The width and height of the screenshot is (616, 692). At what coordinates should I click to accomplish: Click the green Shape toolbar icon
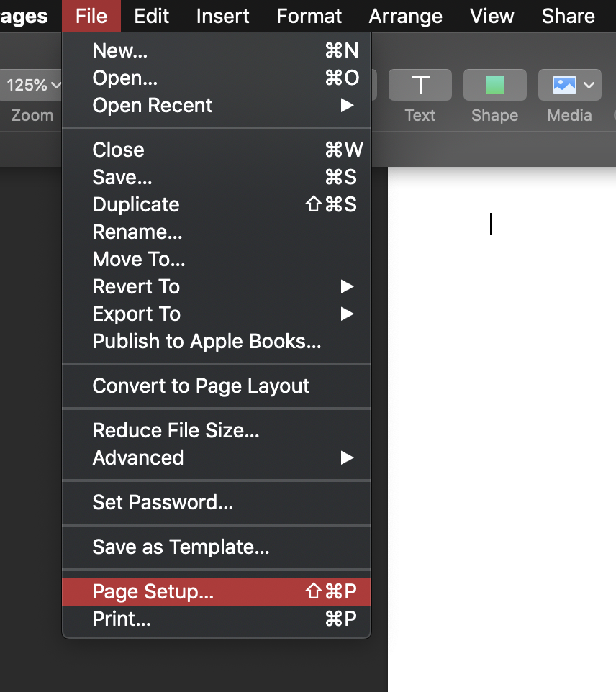click(x=495, y=85)
